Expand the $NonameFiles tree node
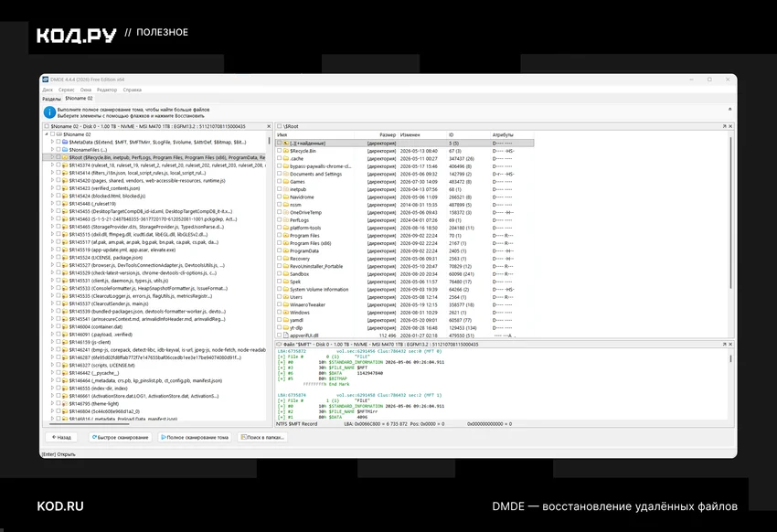 [52, 150]
